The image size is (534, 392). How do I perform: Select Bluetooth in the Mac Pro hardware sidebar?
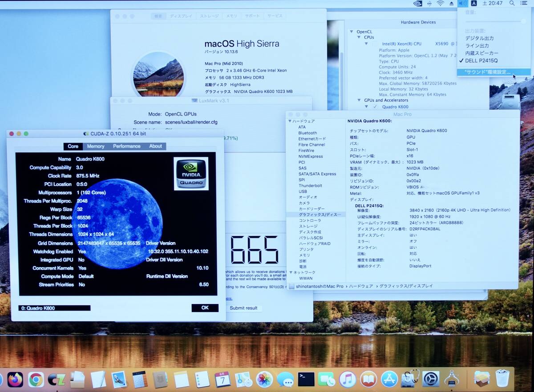pyautogui.click(x=307, y=133)
